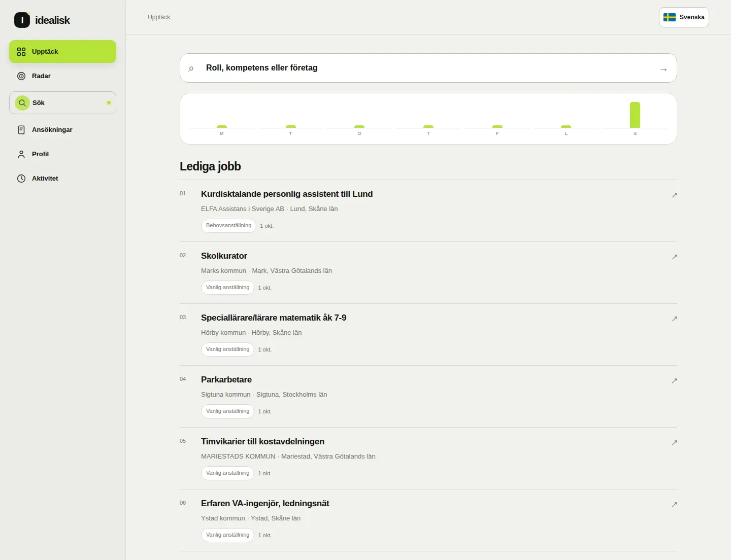Open Speciallärare matematik job via arrow icon
Viewport: 731px width, 560px height.
(674, 319)
